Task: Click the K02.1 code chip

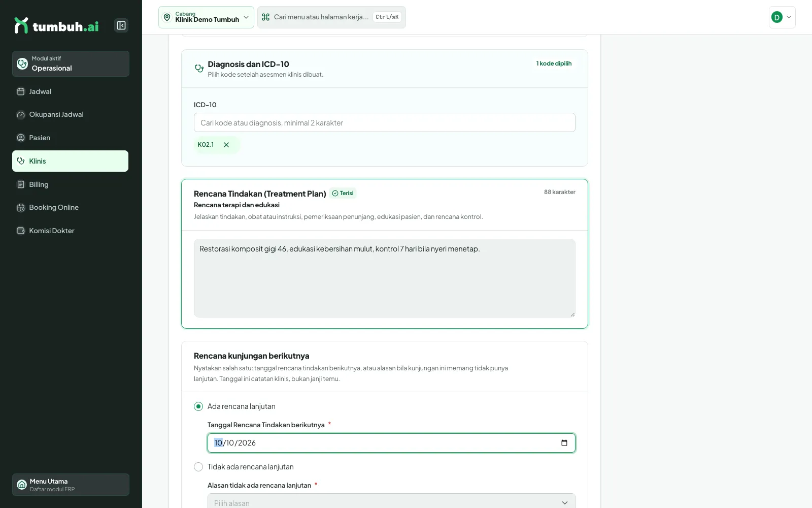Action: tap(217, 145)
